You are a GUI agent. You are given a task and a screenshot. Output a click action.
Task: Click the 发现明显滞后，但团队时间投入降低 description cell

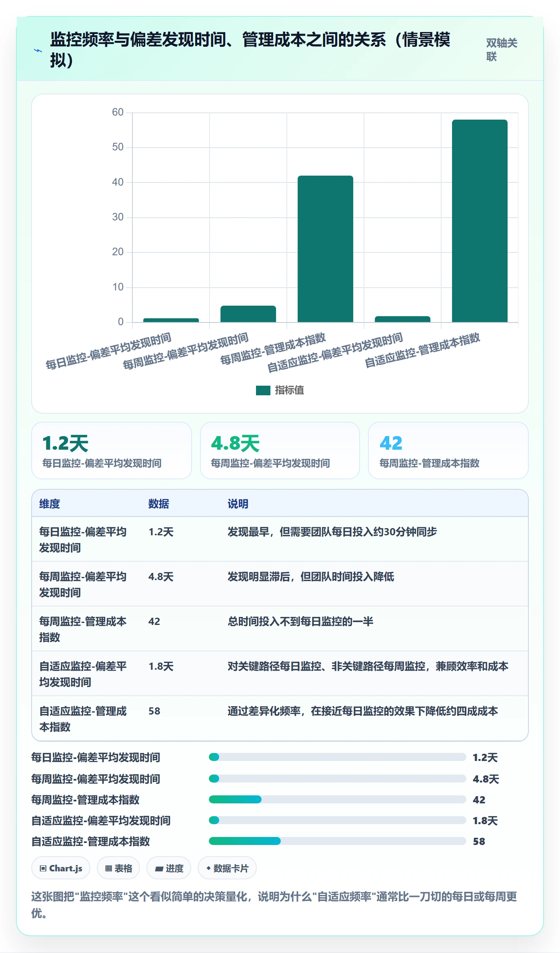(x=311, y=577)
